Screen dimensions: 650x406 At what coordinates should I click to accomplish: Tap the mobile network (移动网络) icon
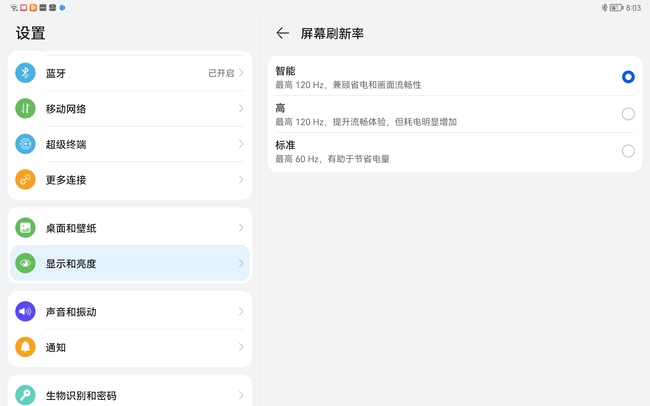click(25, 108)
